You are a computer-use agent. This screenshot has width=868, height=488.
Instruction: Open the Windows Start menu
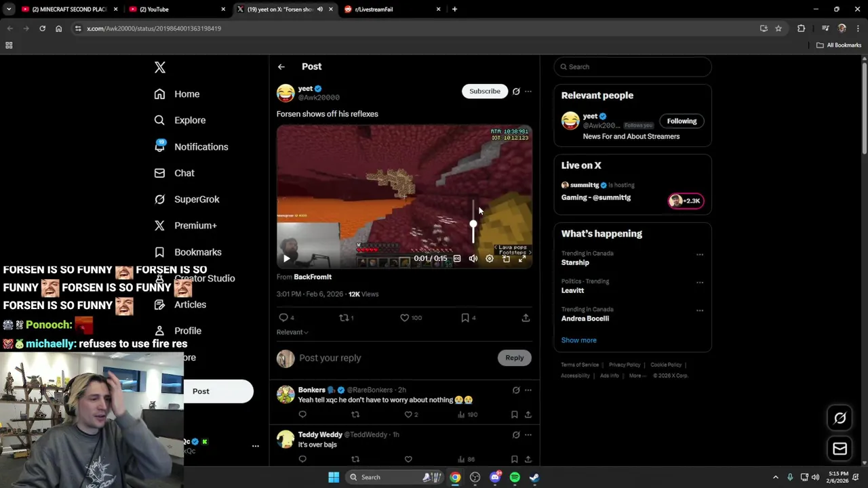(334, 477)
